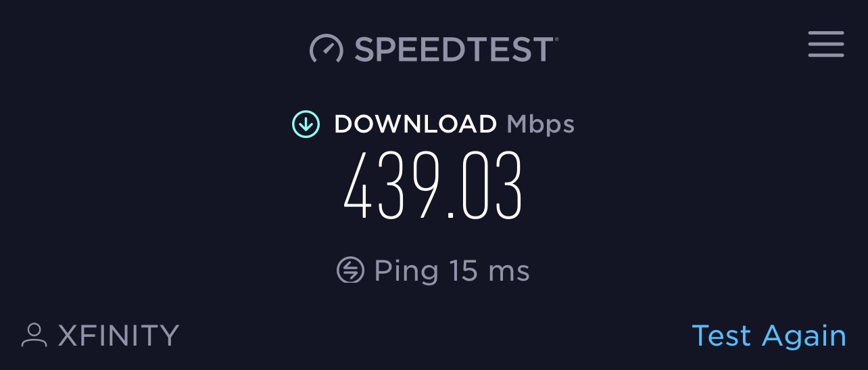The image size is (868, 370).
Task: Click the SPEEDTEST wordmark
Action: coord(456,49)
